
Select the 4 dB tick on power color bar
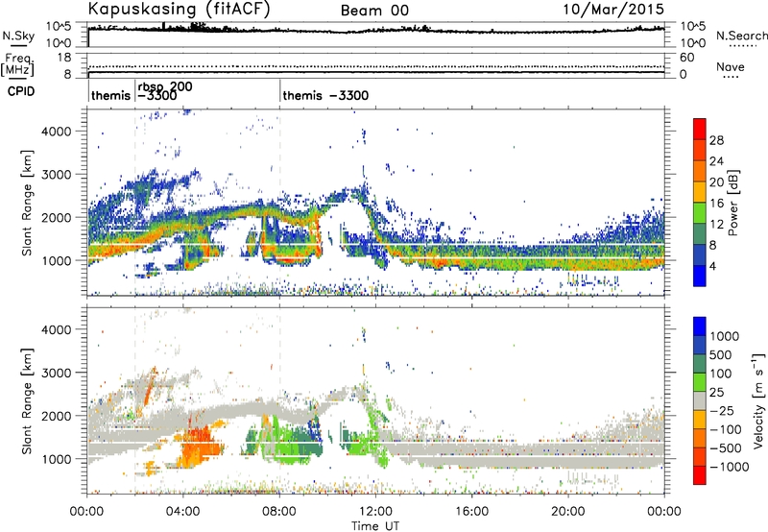pyautogui.click(x=713, y=267)
